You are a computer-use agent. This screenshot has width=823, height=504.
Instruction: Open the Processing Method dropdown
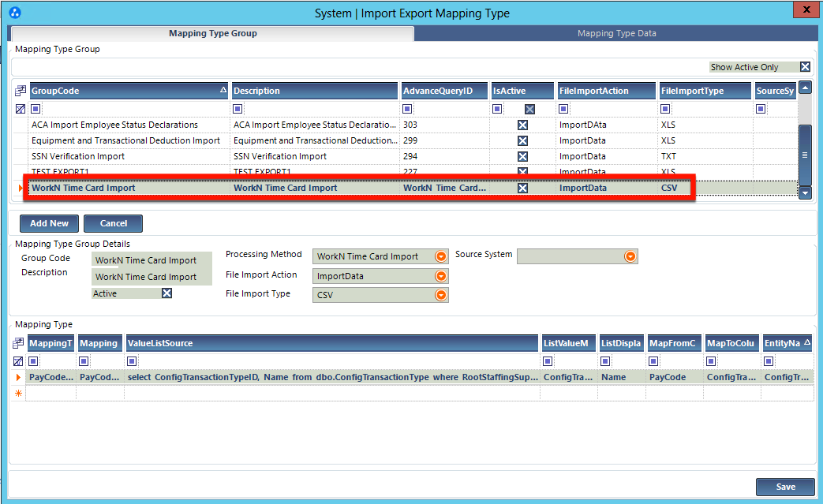pyautogui.click(x=441, y=256)
